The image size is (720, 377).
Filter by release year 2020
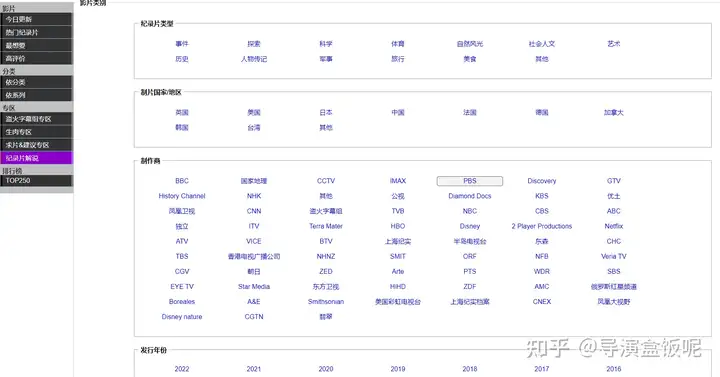pos(326,369)
